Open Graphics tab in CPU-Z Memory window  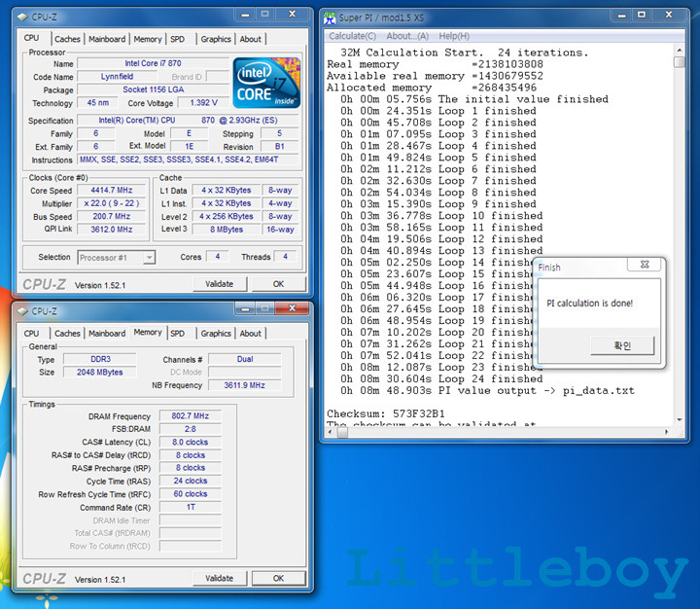coord(216,334)
